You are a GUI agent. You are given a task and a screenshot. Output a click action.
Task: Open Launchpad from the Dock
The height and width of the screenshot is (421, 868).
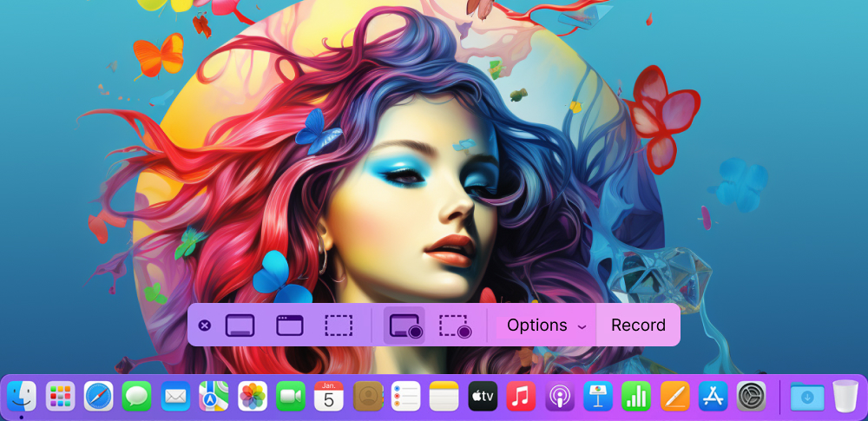pos(61,396)
